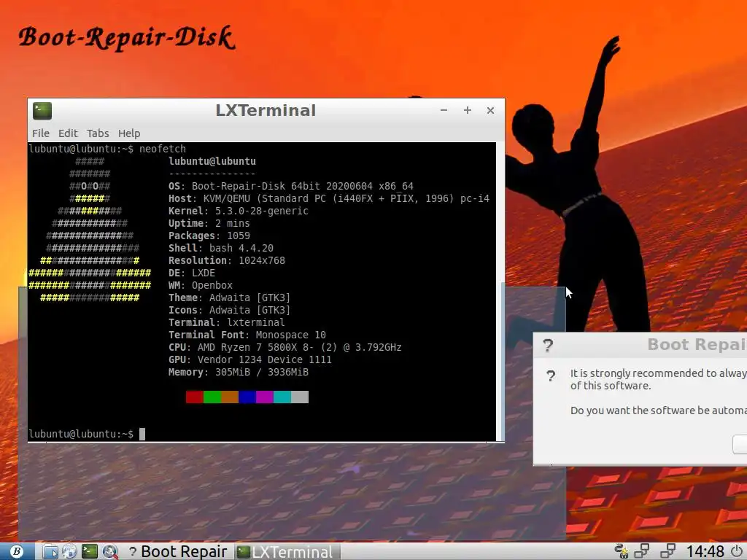Launch the web browser globe icon on taskbar
This screenshot has width=747, height=560.
tap(69, 551)
